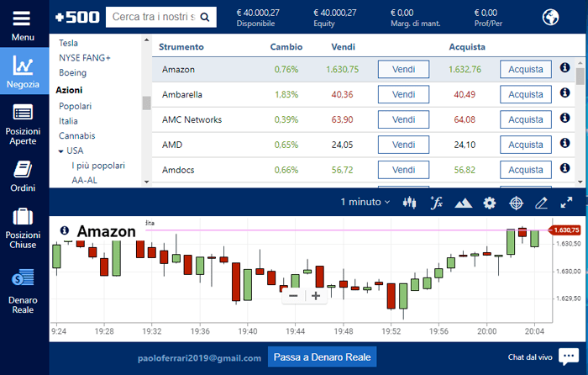This screenshot has width=588, height=375.
Task: Select the AMC Networks instrument name
Action: [x=192, y=119]
